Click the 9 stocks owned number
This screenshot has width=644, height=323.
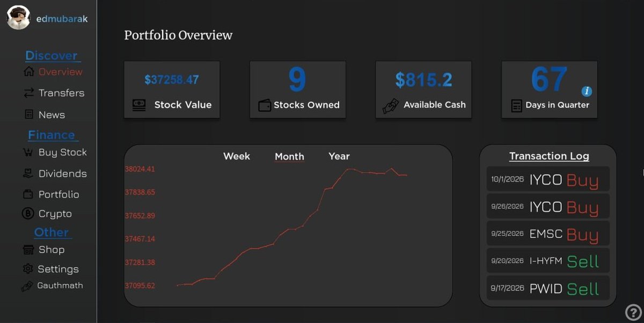tap(297, 80)
